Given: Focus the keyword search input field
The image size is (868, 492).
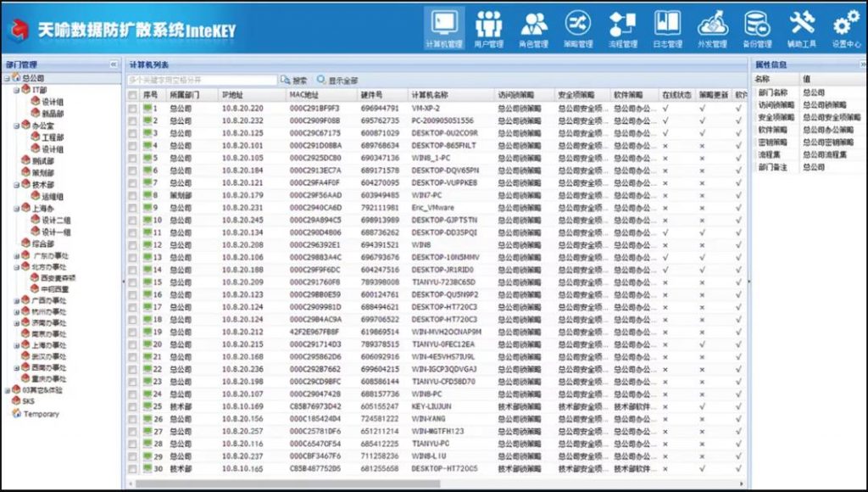Looking at the screenshot, I should [202, 81].
